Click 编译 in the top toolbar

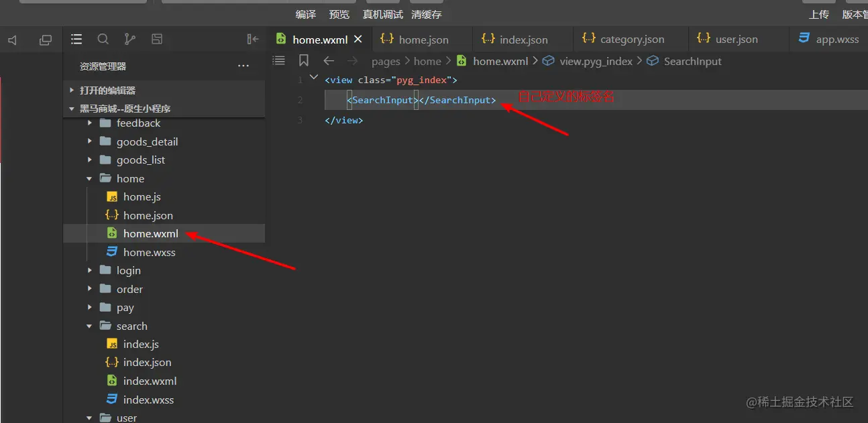(x=306, y=14)
